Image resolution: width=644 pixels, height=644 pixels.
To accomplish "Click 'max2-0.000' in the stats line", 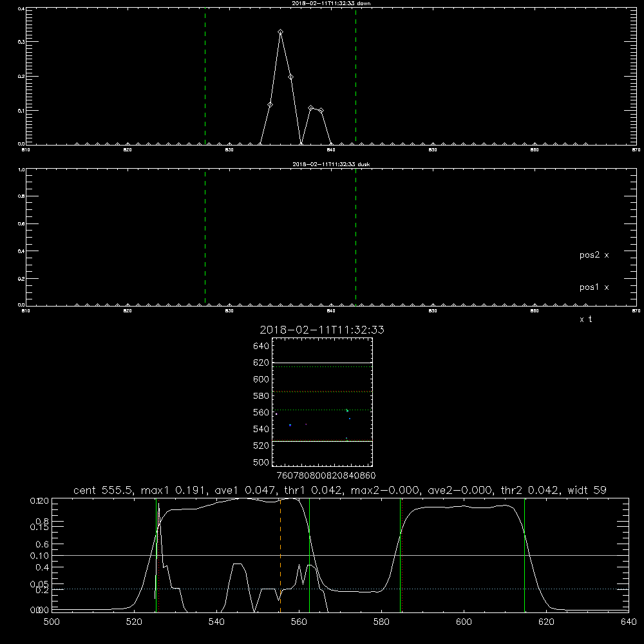I will tap(385, 490).
